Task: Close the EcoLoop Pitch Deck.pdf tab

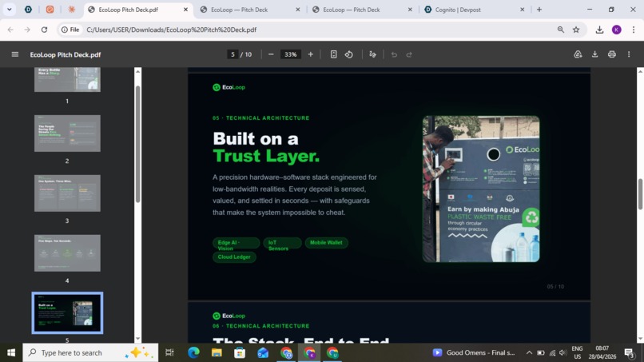Action: click(x=185, y=10)
